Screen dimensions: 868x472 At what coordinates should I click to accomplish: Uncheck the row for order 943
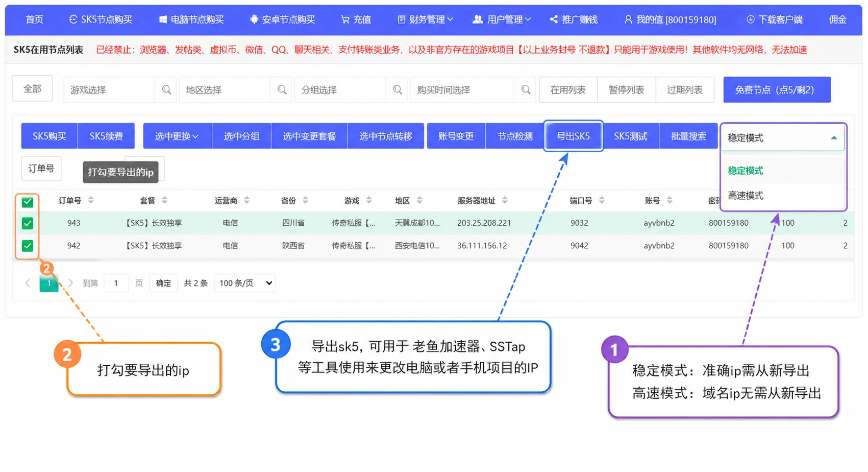point(28,223)
